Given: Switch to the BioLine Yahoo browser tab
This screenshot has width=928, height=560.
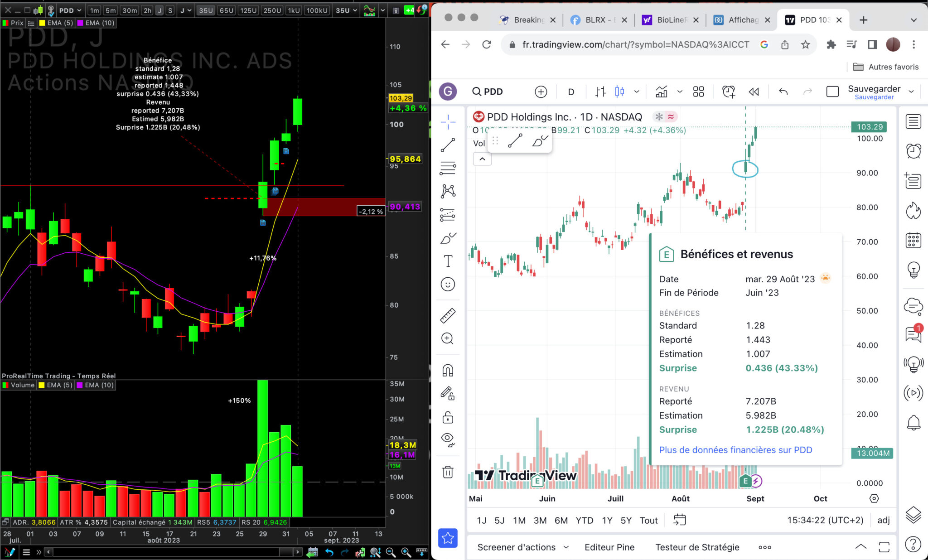Looking at the screenshot, I should point(671,20).
